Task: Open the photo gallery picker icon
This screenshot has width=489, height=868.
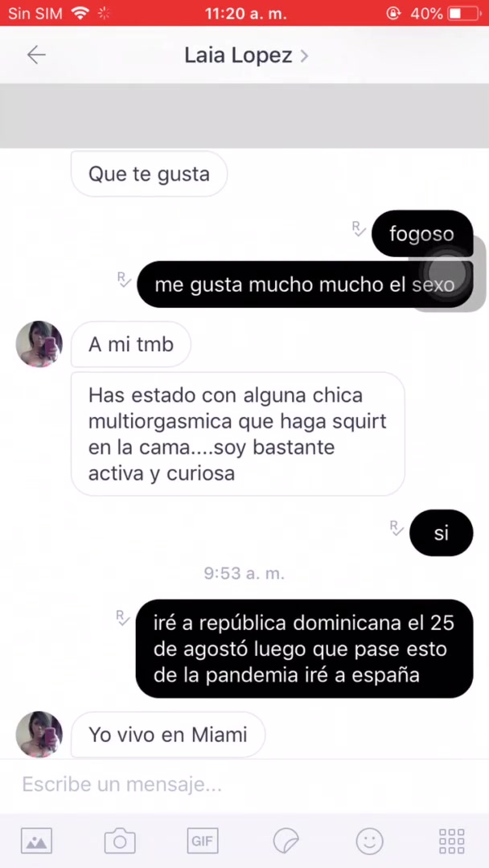Action: pos(36,841)
